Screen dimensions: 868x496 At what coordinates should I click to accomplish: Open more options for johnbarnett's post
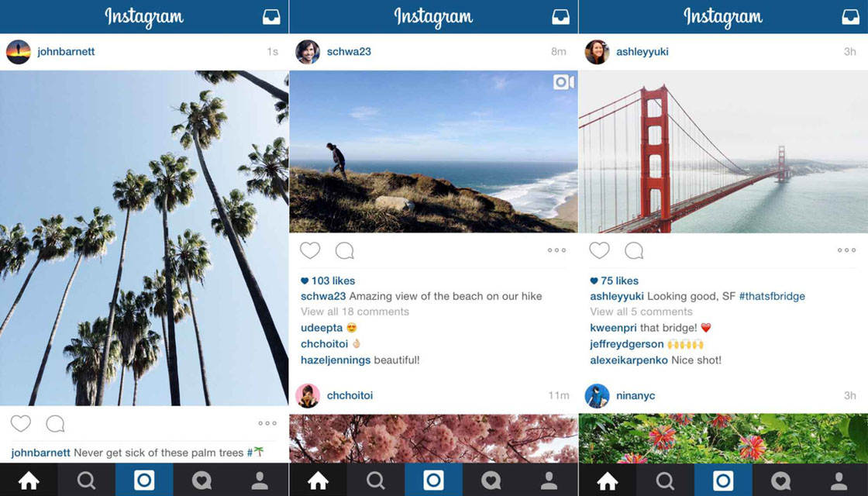coord(267,423)
